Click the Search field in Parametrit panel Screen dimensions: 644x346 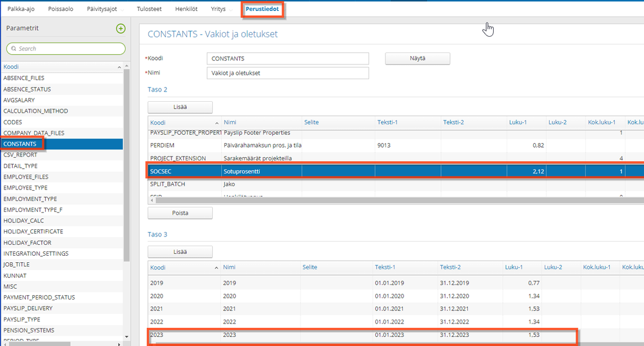coord(66,48)
